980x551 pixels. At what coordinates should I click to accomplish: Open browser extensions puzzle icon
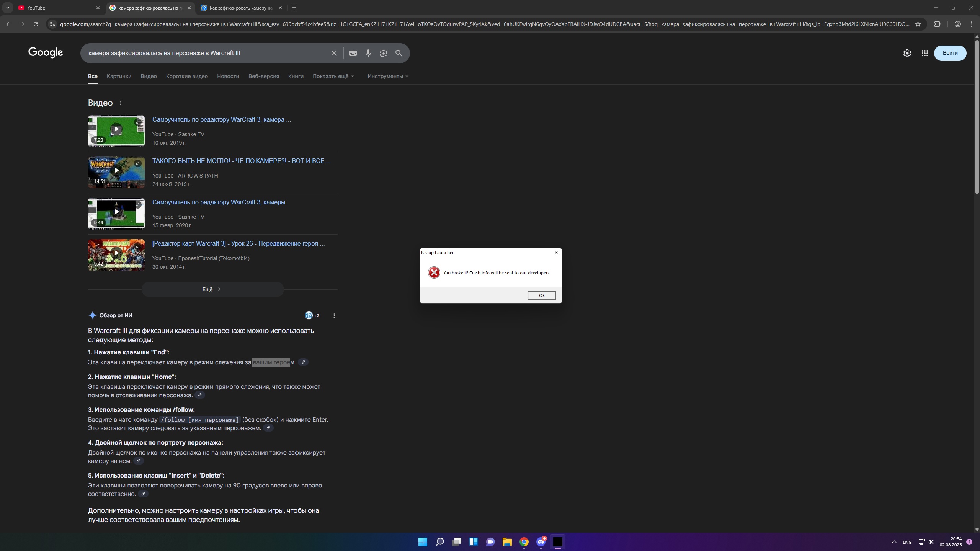(937, 24)
